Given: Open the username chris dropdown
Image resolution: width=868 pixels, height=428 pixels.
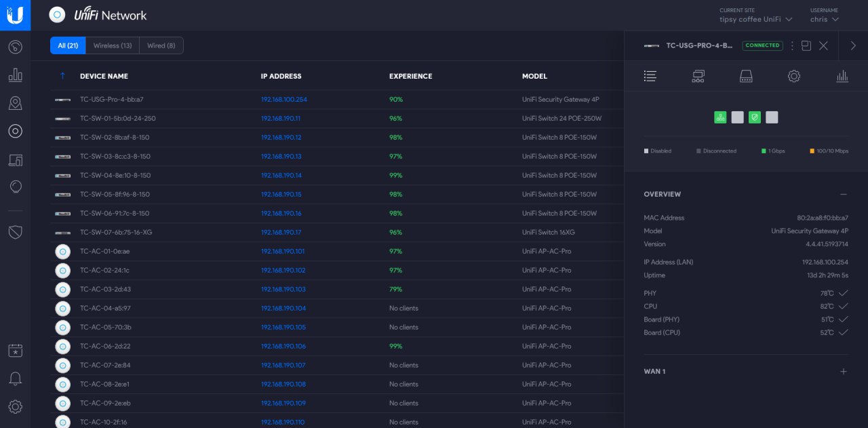Looking at the screenshot, I should click(824, 19).
